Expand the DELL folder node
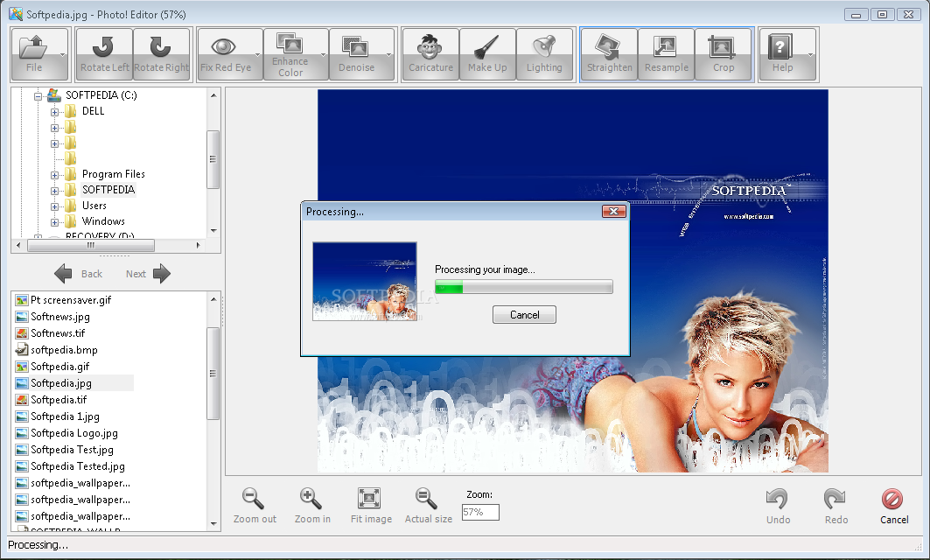 point(54,112)
